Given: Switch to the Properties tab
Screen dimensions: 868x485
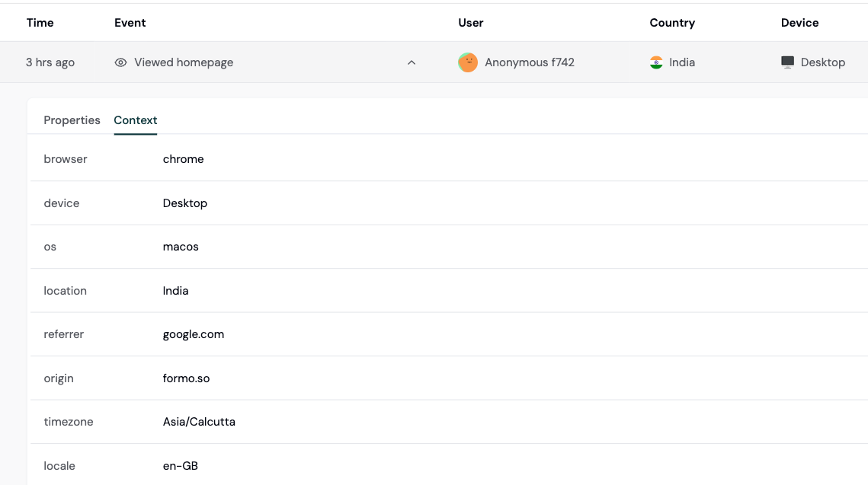Looking at the screenshot, I should [72, 120].
